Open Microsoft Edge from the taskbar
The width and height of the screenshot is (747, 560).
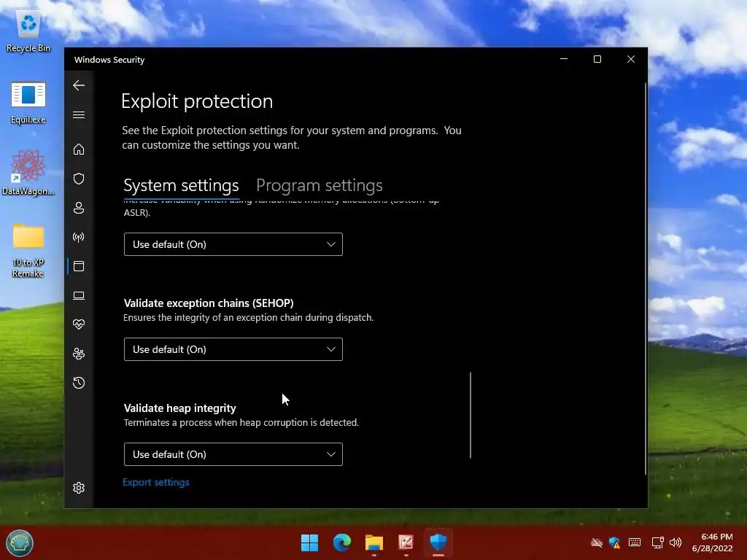pyautogui.click(x=342, y=542)
